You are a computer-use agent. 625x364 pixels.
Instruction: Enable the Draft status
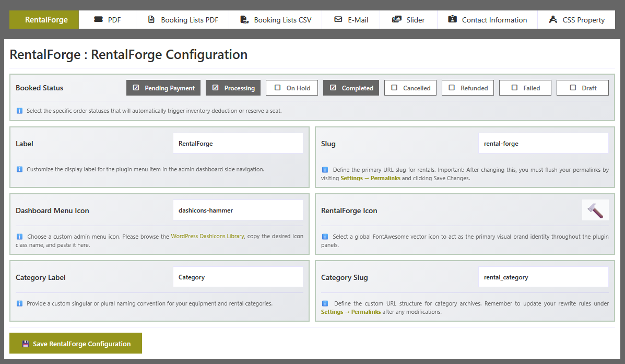[582, 88]
